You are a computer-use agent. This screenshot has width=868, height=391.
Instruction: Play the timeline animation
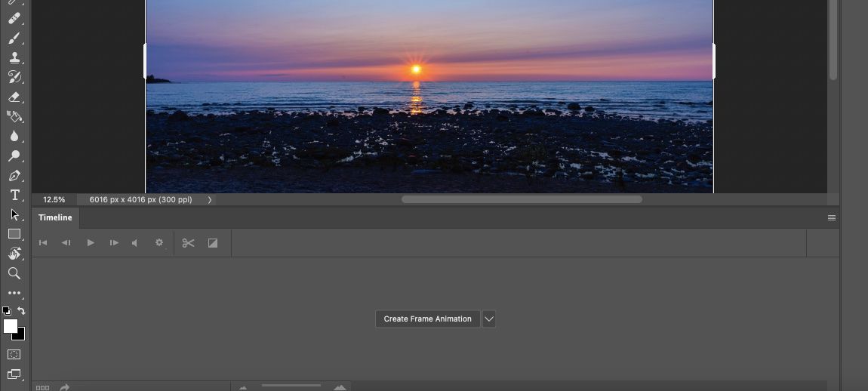pyautogui.click(x=91, y=242)
